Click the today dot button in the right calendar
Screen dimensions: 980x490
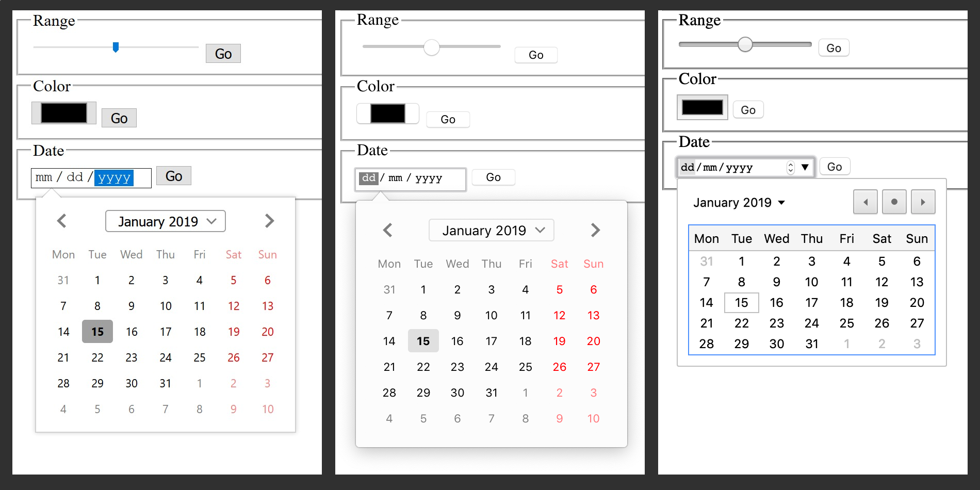894,202
